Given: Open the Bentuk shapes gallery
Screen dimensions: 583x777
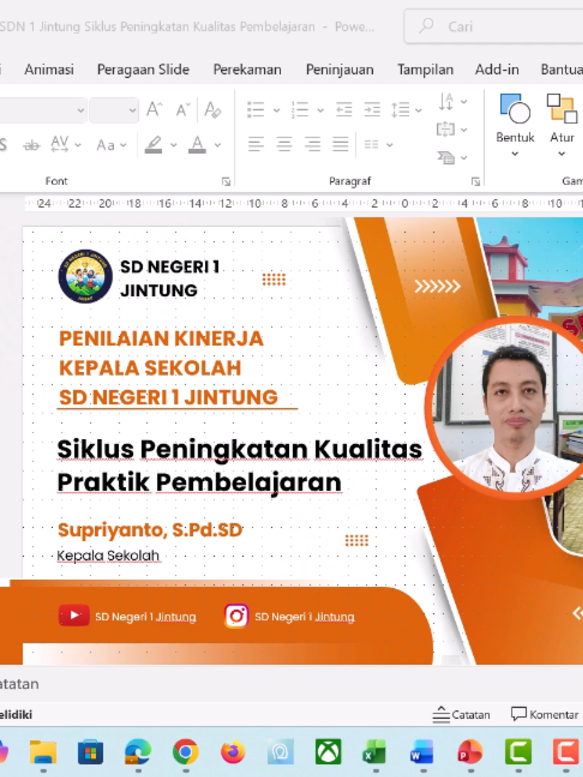Looking at the screenshot, I should point(515,125).
